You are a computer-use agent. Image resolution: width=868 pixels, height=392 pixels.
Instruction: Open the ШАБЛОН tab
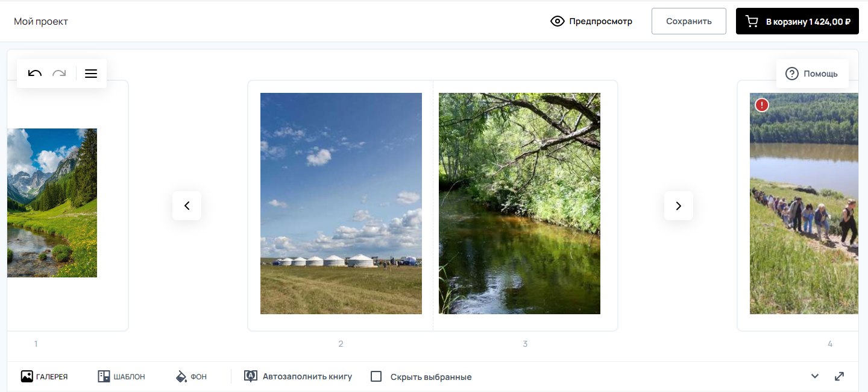click(x=121, y=376)
